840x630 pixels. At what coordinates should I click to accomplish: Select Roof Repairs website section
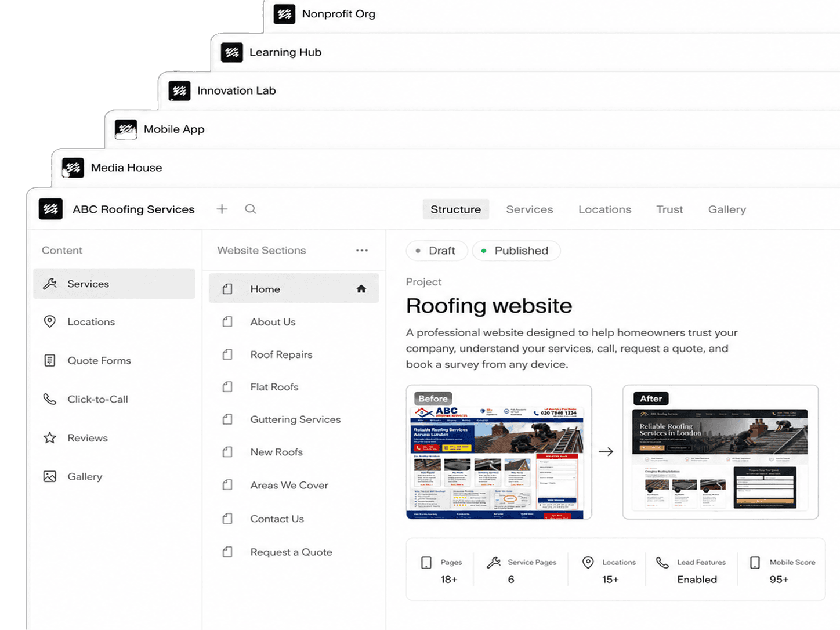294,354
